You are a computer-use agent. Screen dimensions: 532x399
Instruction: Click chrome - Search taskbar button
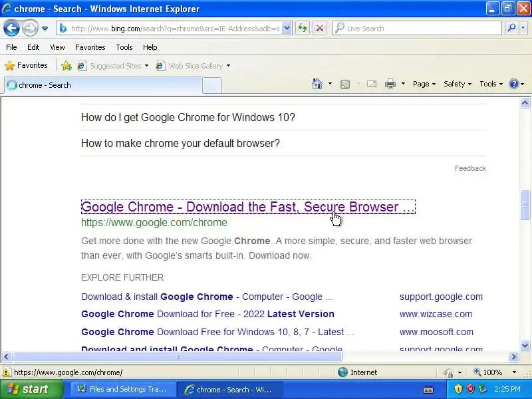tap(229, 390)
